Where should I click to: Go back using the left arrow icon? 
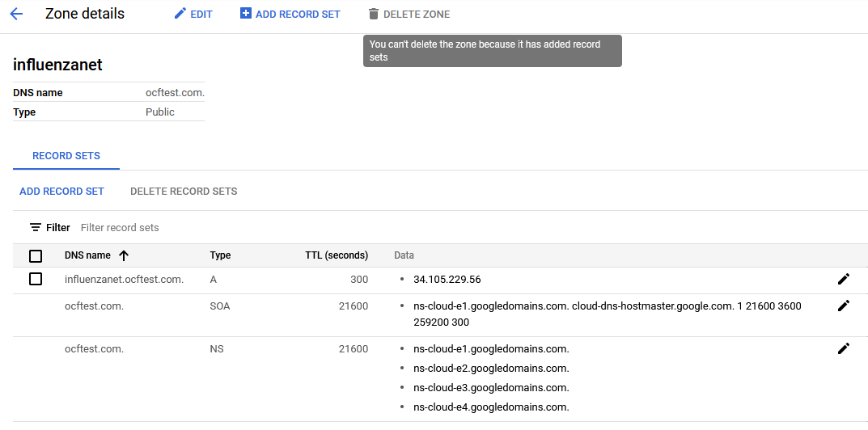(x=16, y=14)
